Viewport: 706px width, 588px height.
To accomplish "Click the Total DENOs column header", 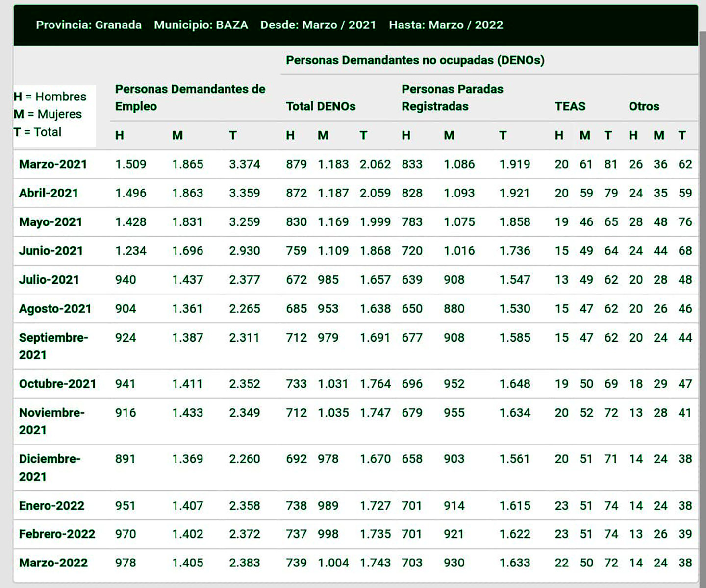I will 321,106.
